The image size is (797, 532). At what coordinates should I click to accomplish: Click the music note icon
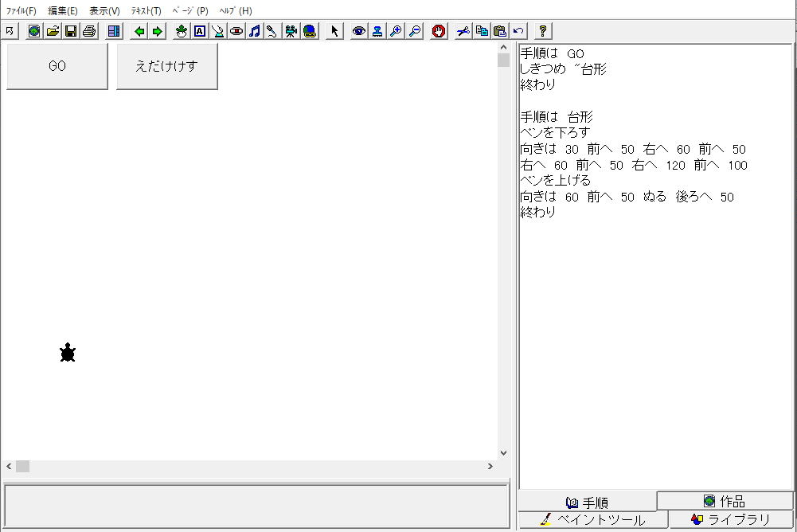tap(255, 31)
